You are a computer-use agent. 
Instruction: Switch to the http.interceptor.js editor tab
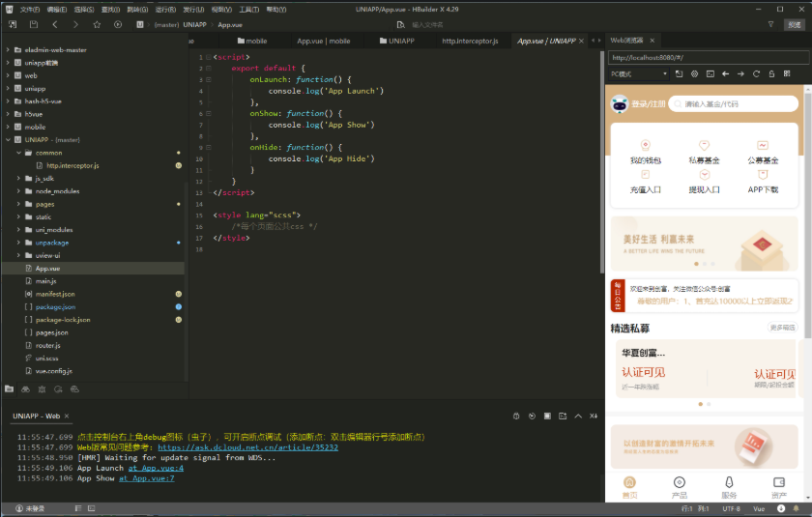click(x=470, y=41)
